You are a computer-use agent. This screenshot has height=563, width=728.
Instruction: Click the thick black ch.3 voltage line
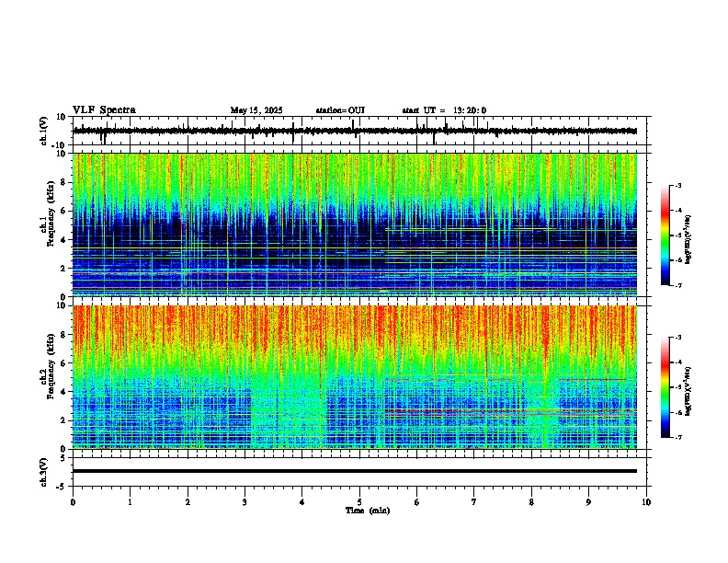[x=355, y=471]
